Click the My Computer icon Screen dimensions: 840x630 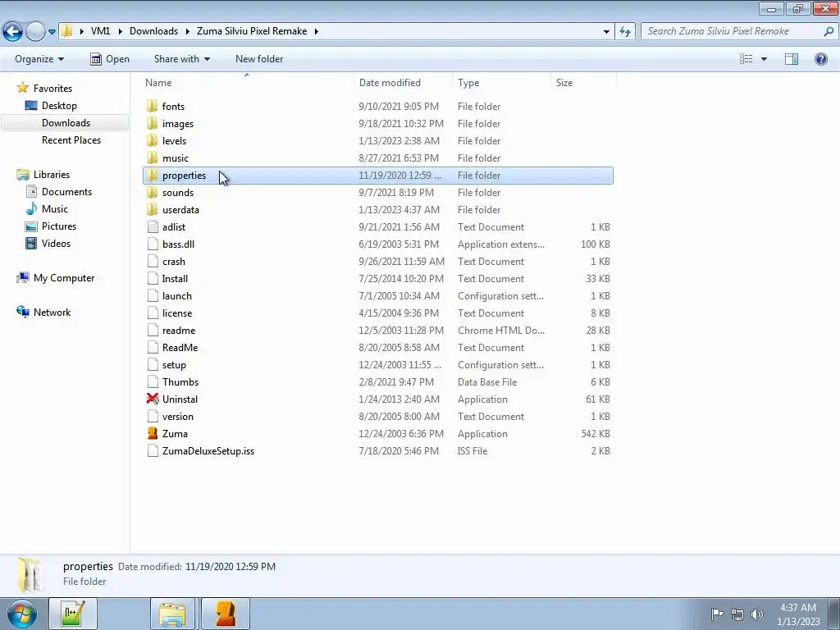point(23,277)
